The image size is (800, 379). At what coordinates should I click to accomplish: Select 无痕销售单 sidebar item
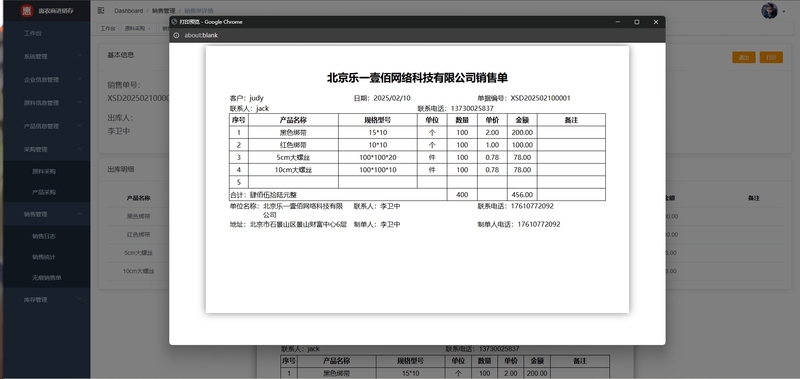pos(46,278)
